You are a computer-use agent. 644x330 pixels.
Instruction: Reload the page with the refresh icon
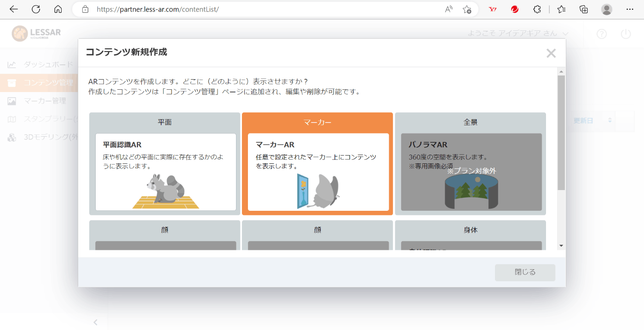36,9
